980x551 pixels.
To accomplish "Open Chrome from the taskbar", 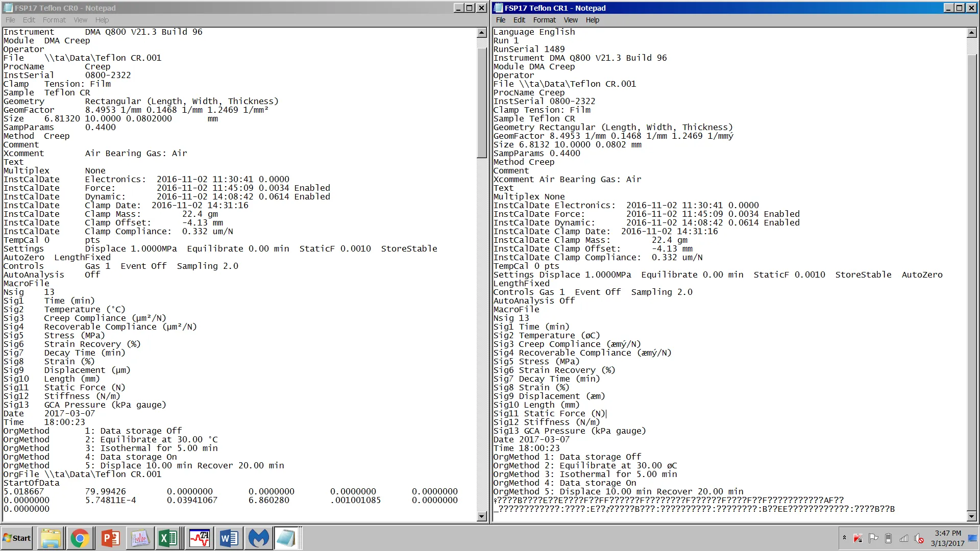I will (x=80, y=538).
